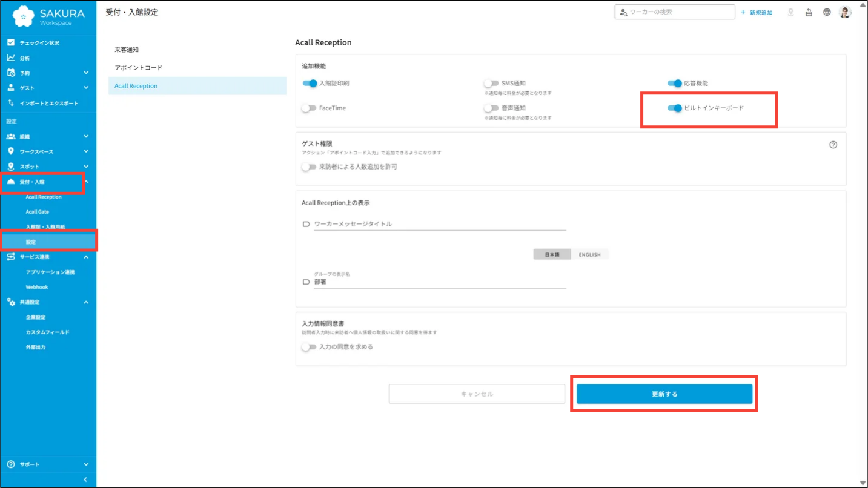868x488 pixels.
Task: Open 設定 under 受付・入館
Action: click(48, 242)
